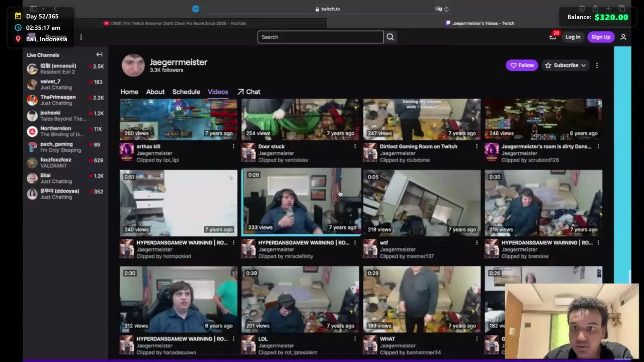The image size is (644, 362).
Task: Open options dots for WHAT clip
Action: click(476, 339)
